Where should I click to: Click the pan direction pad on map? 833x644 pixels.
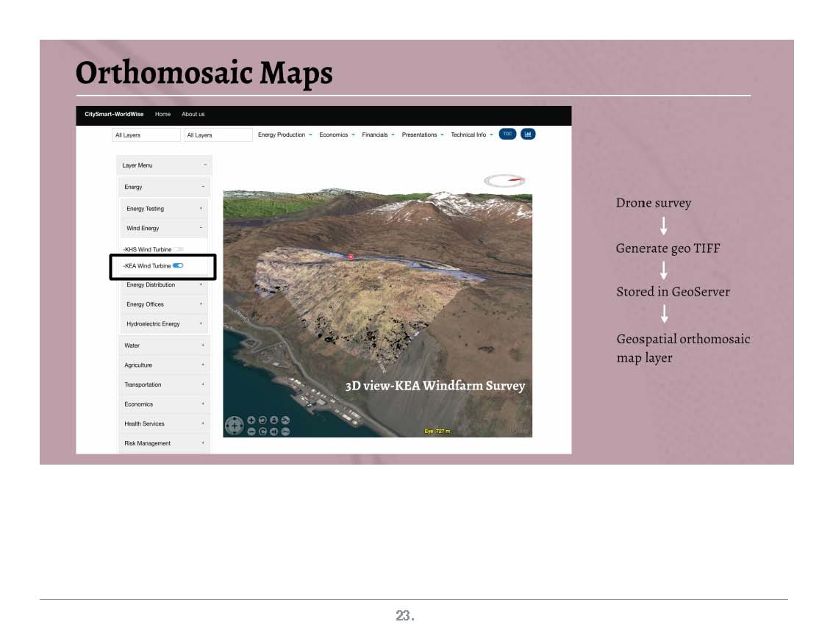click(x=234, y=426)
